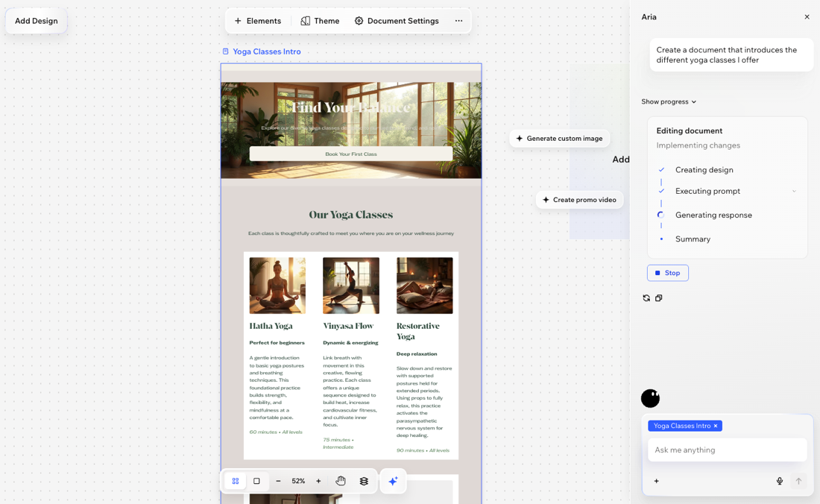Expand the Executing prompt step
820x504 pixels.
click(794, 191)
